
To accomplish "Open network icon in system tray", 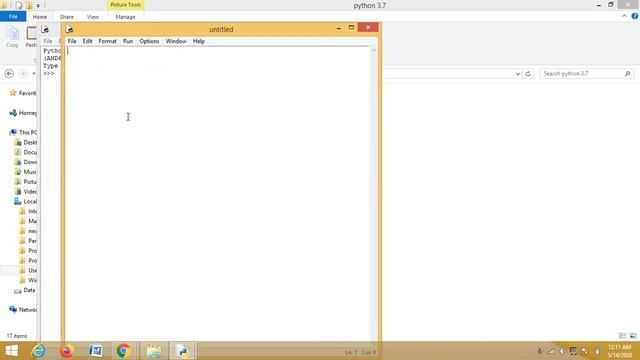I will tap(551, 351).
